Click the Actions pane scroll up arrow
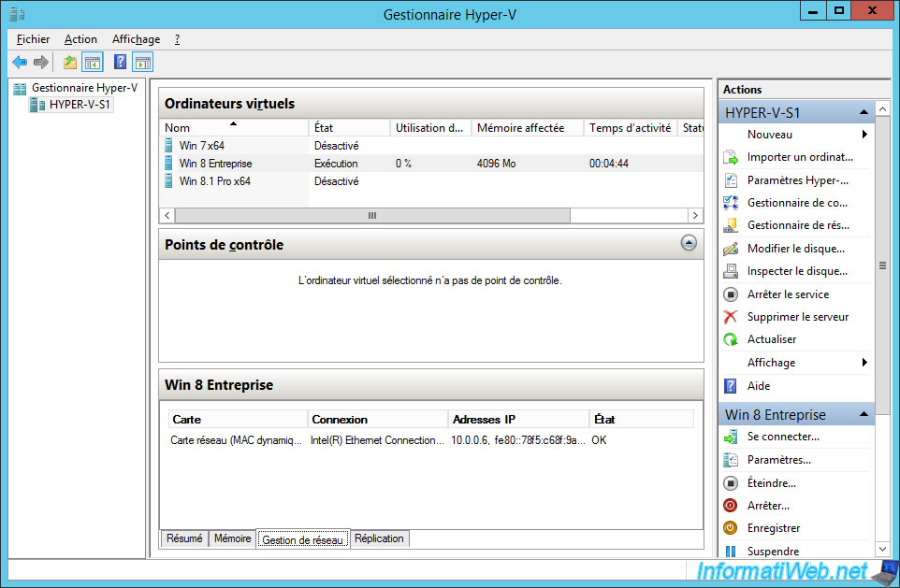Image resolution: width=900 pixels, height=588 pixels. tap(882, 108)
